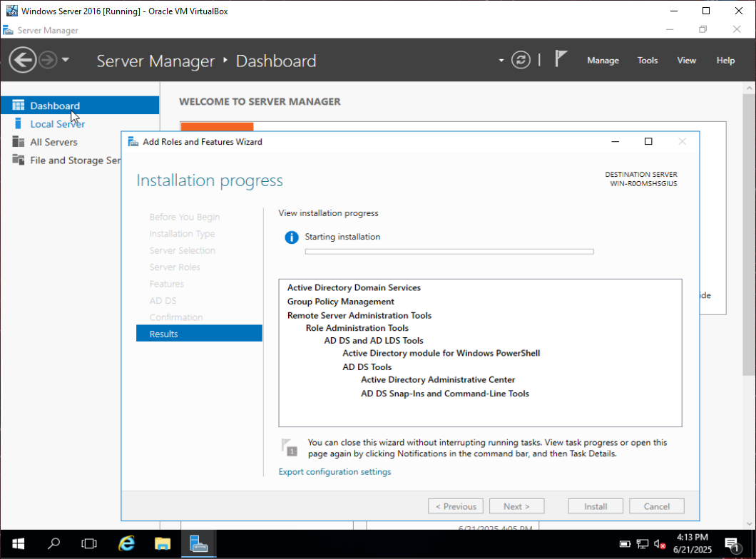Click the wizard title bar icon

point(133,142)
